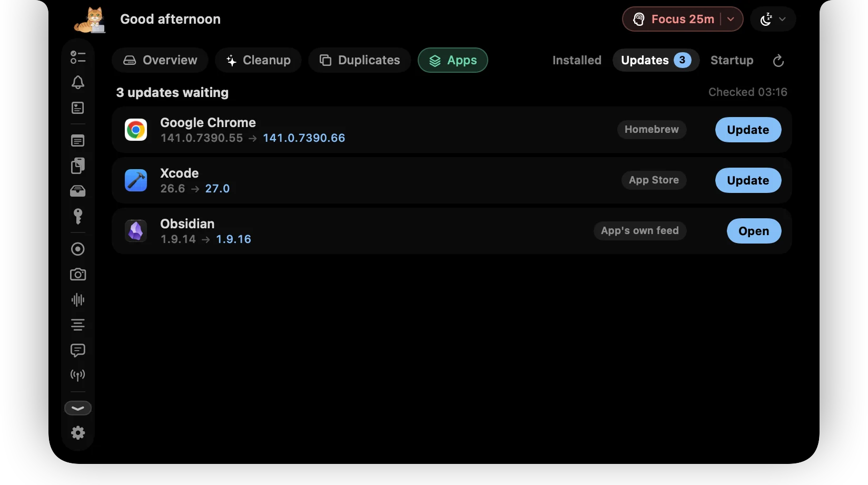Open the sleep mode moon dropdown

pyautogui.click(x=773, y=19)
